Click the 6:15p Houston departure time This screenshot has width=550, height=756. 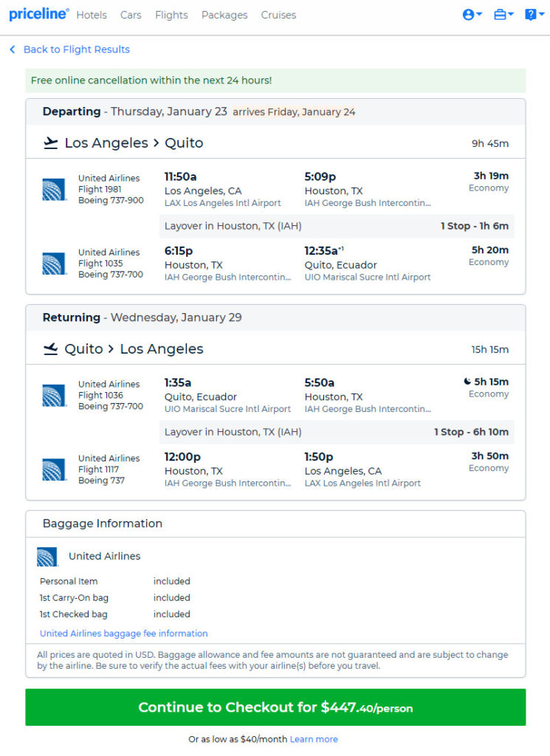click(x=179, y=251)
